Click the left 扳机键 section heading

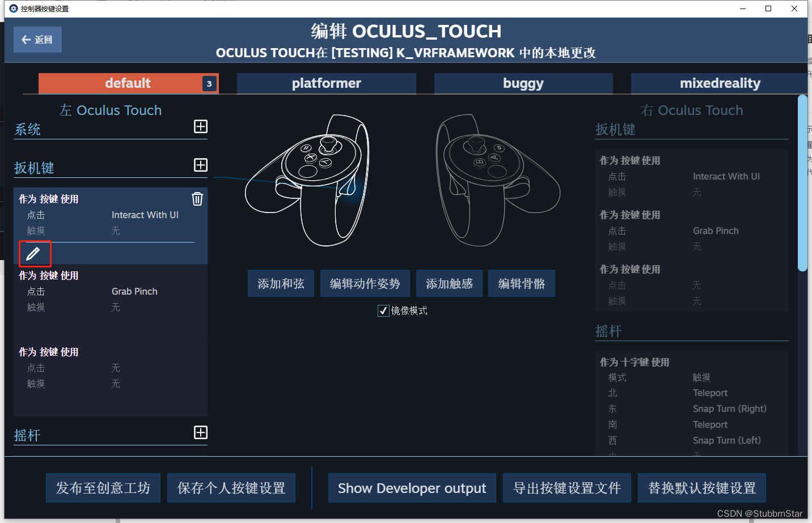34,168
